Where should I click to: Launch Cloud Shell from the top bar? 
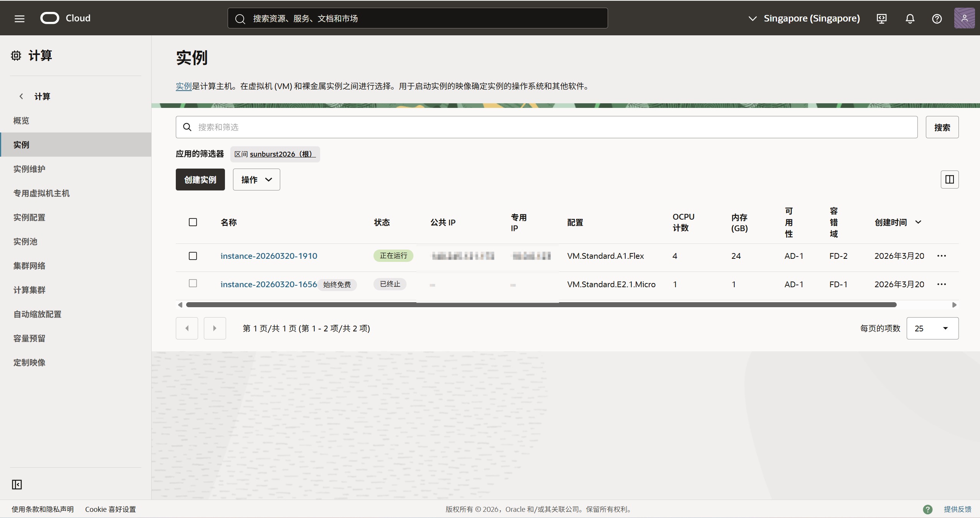point(882,18)
